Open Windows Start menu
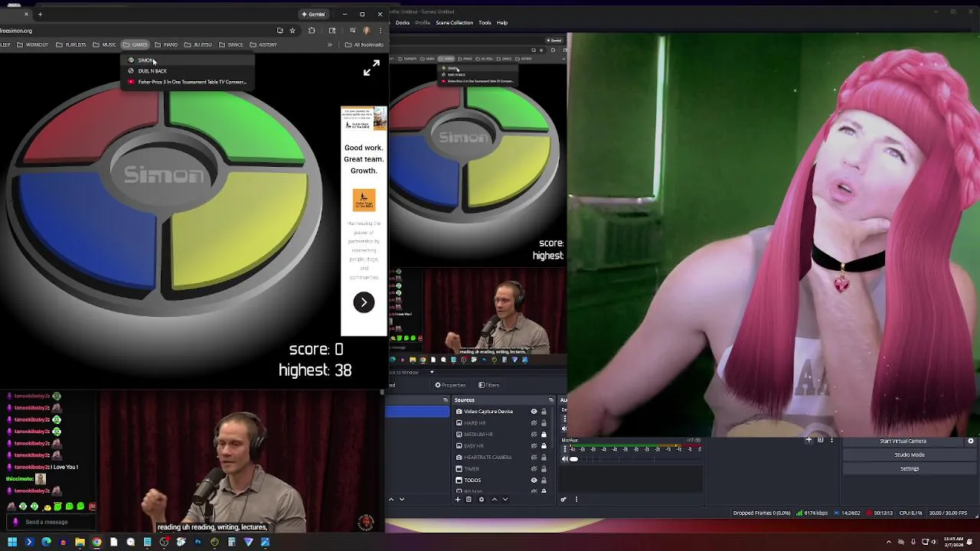 (x=12, y=542)
